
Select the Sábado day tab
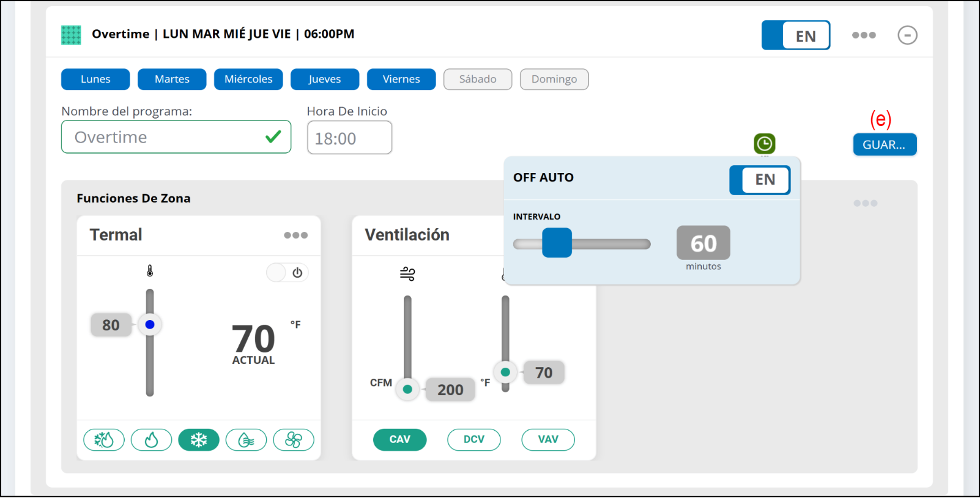478,80
